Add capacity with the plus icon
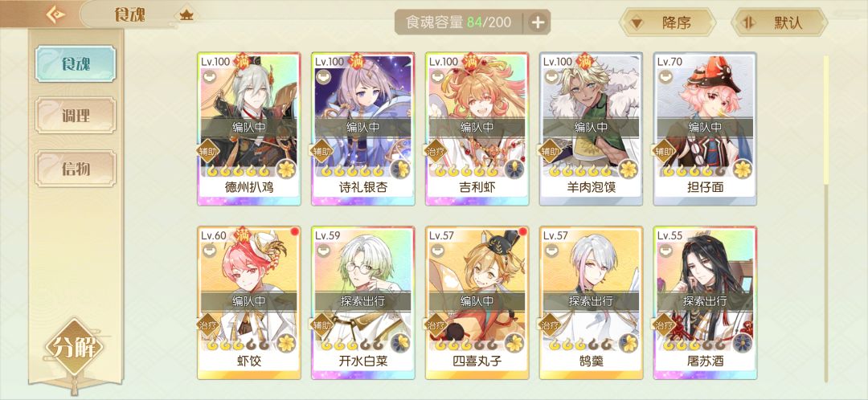 538,22
